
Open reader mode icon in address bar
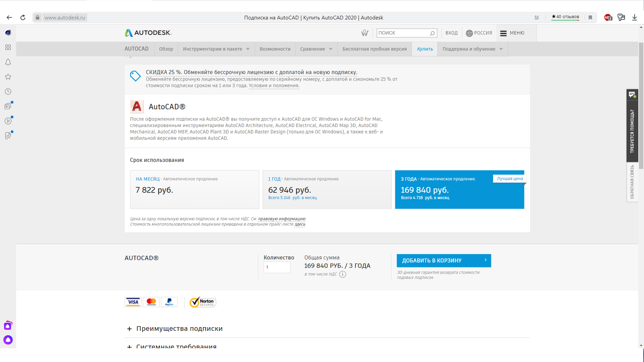pos(537,17)
